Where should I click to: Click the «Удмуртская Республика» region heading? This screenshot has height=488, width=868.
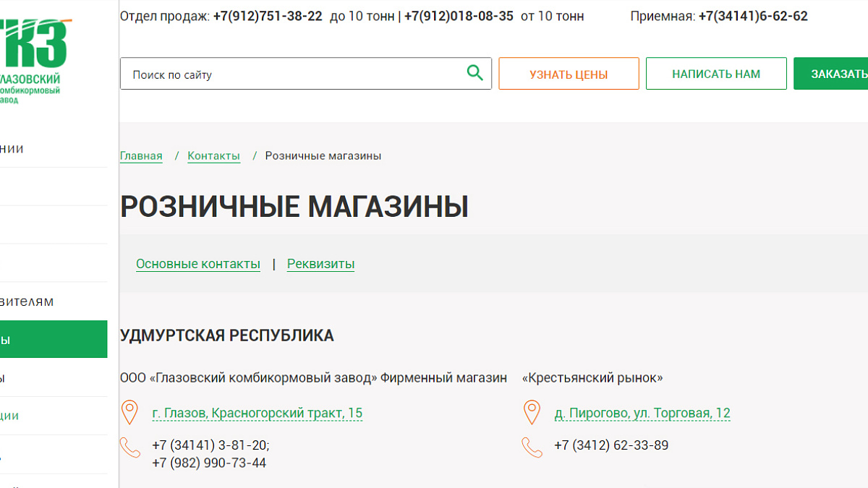pyautogui.click(x=227, y=335)
